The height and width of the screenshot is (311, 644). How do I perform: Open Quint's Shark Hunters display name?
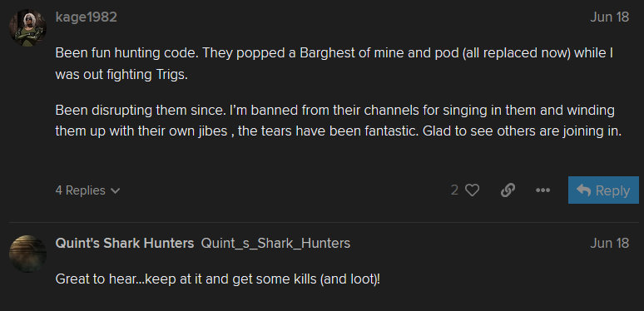[x=125, y=244]
